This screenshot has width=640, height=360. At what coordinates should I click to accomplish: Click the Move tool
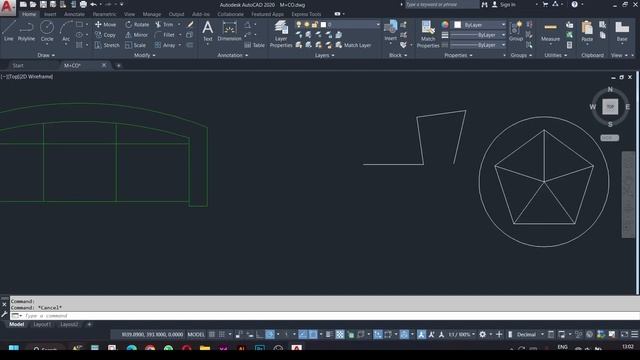(x=105, y=24)
